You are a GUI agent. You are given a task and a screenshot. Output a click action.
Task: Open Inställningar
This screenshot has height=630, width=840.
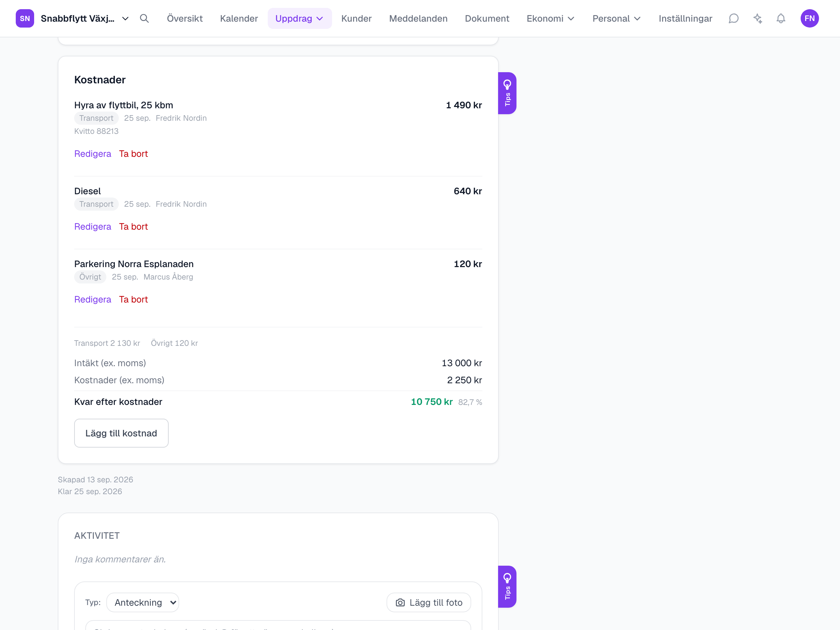tap(685, 19)
